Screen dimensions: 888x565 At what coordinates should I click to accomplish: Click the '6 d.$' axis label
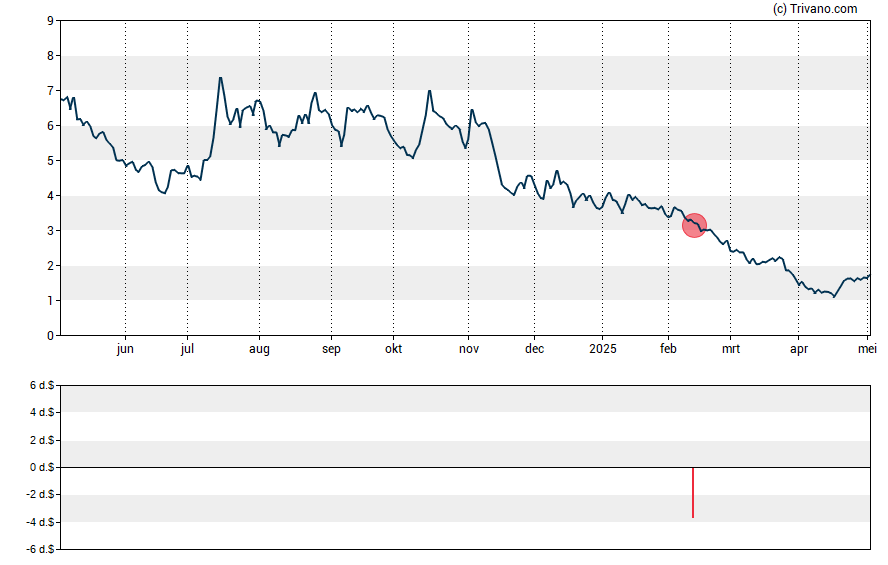[x=42, y=386]
